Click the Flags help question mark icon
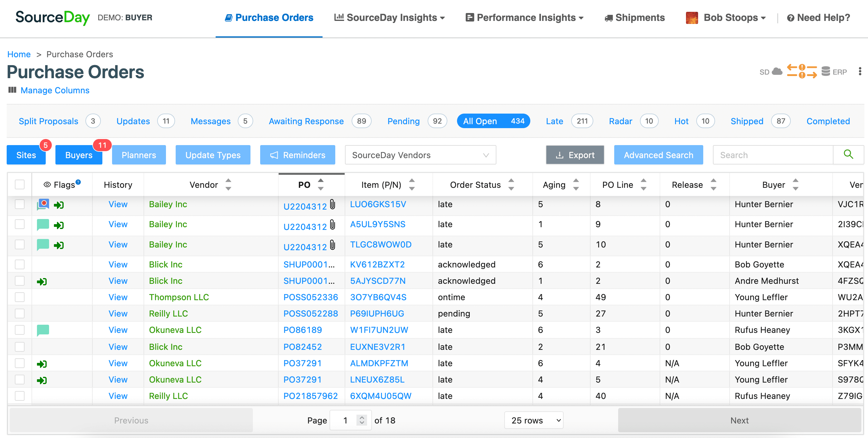868x438 pixels. click(78, 182)
